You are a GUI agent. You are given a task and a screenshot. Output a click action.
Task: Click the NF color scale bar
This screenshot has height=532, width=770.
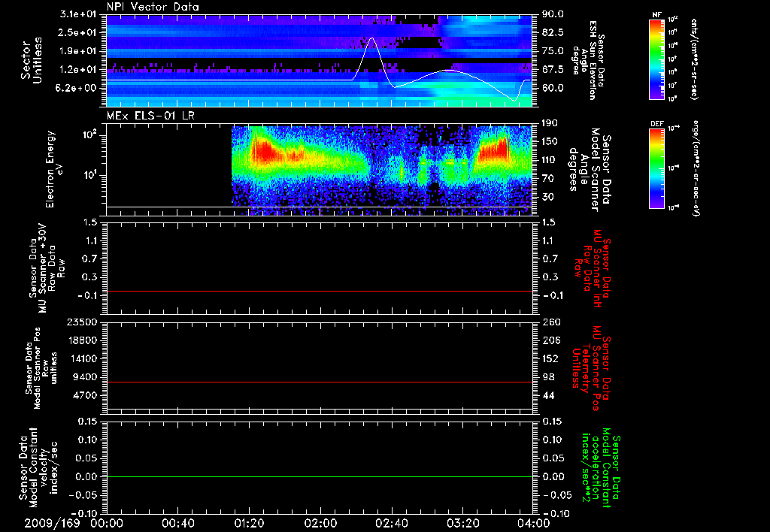656,59
